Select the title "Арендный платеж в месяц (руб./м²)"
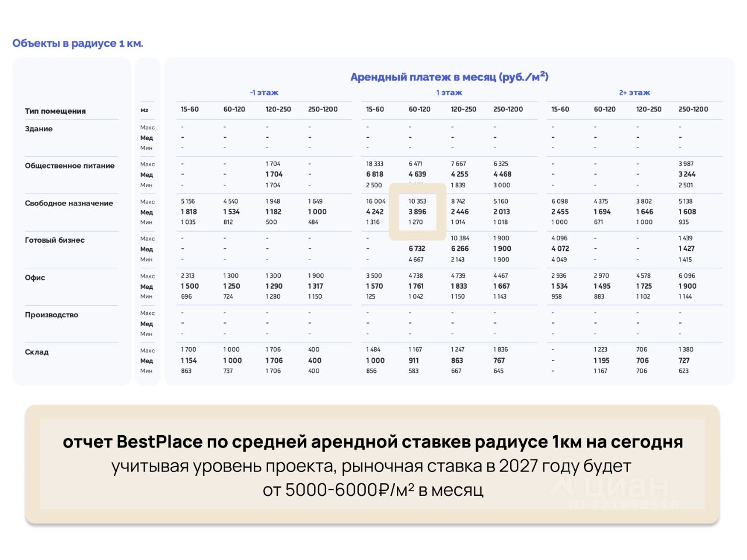 click(449, 76)
